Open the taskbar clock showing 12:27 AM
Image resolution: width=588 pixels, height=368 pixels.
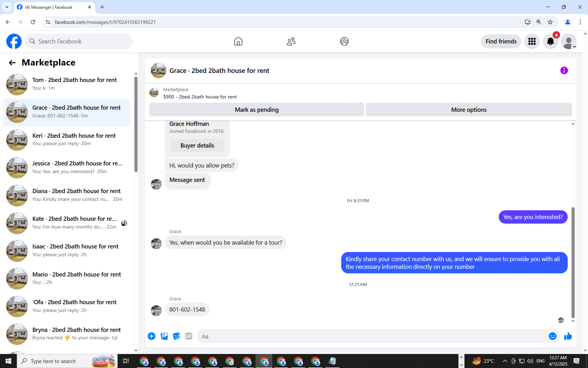click(x=558, y=361)
